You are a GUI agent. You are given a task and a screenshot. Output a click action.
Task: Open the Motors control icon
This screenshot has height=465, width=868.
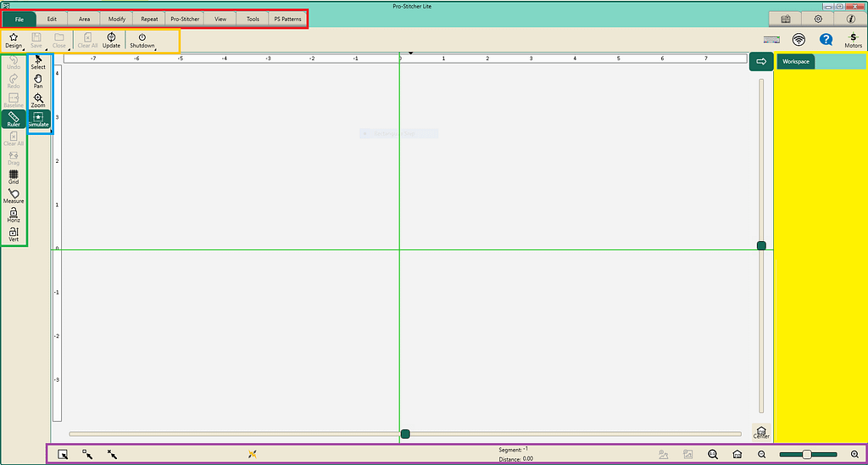tap(853, 40)
